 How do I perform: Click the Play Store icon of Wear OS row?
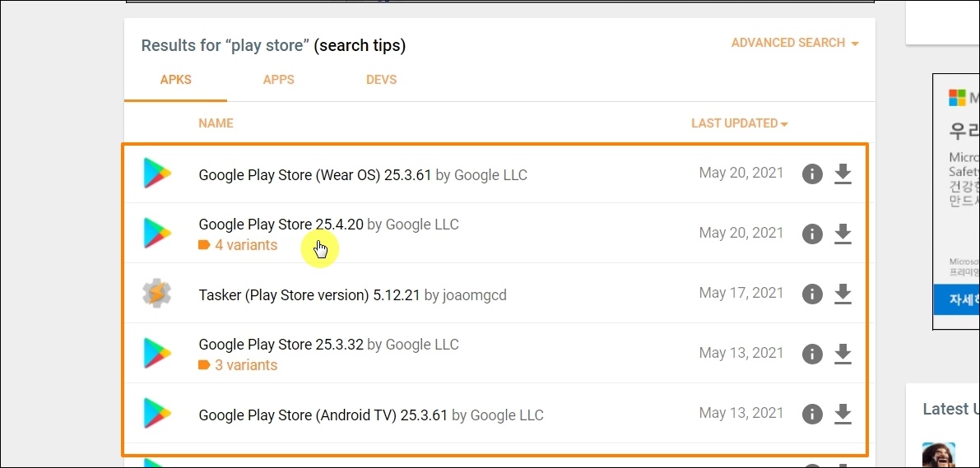coord(157,173)
